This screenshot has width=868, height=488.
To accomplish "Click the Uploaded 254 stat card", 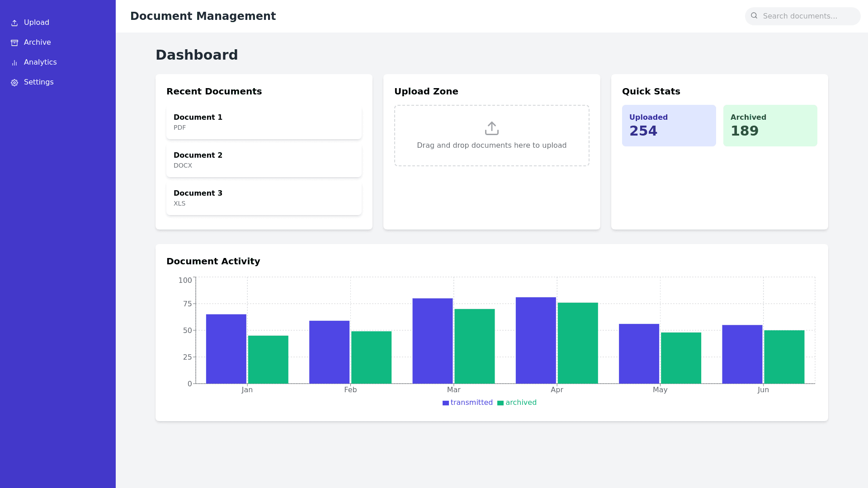I will click(669, 126).
